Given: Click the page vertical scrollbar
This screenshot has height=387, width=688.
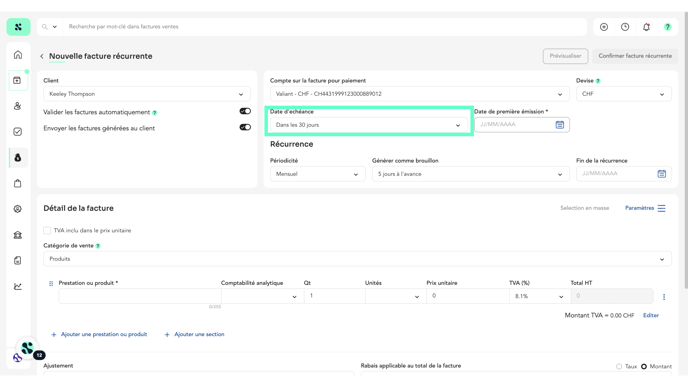Looking at the screenshot, I should 686,149.
